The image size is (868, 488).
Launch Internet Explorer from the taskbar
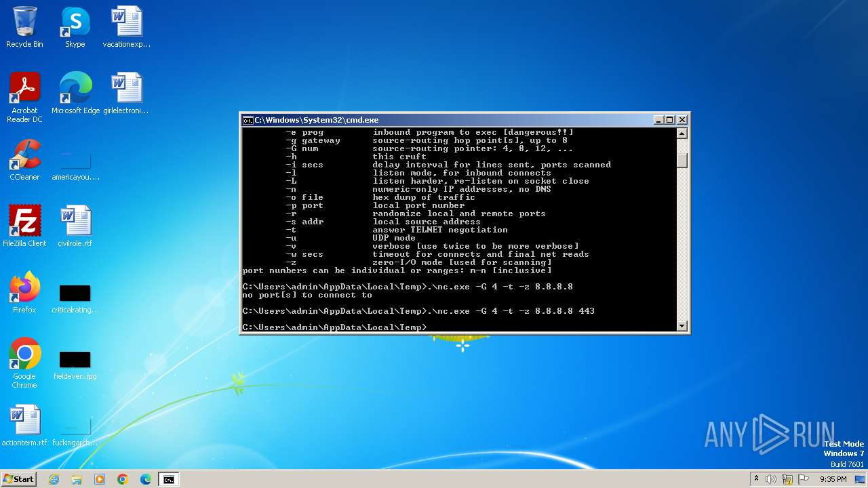pyautogui.click(x=54, y=479)
